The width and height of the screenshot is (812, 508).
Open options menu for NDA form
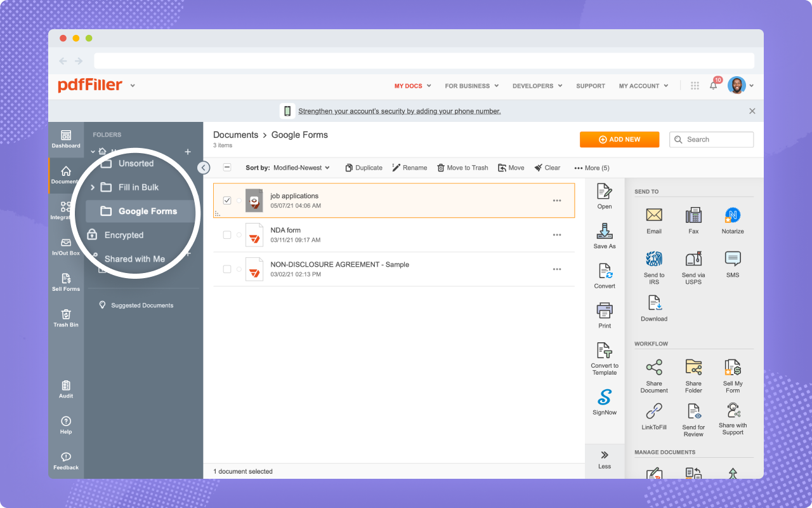(x=557, y=235)
